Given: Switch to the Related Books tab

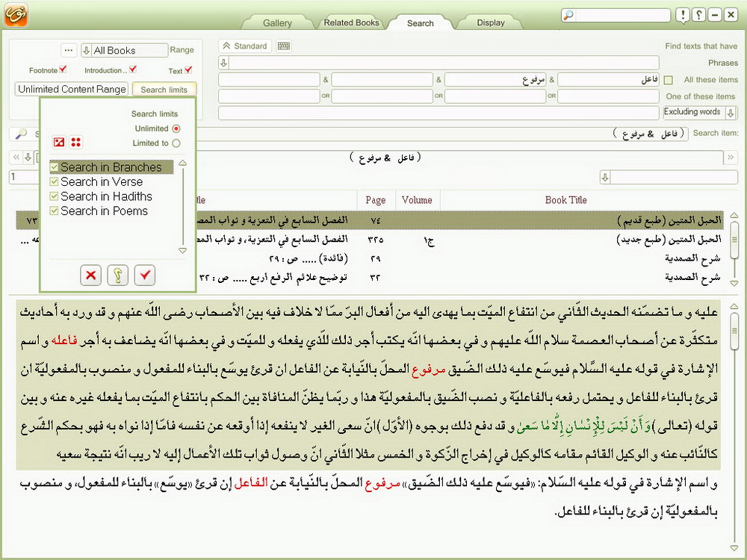Looking at the screenshot, I should (352, 22).
